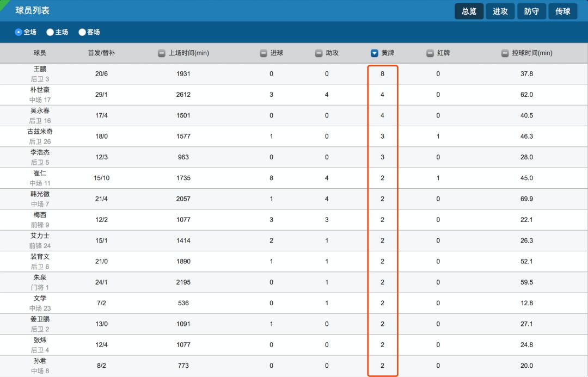The image size is (588, 377).
Task: Click 韩光徽's possession time 69.9
Action: click(526, 199)
